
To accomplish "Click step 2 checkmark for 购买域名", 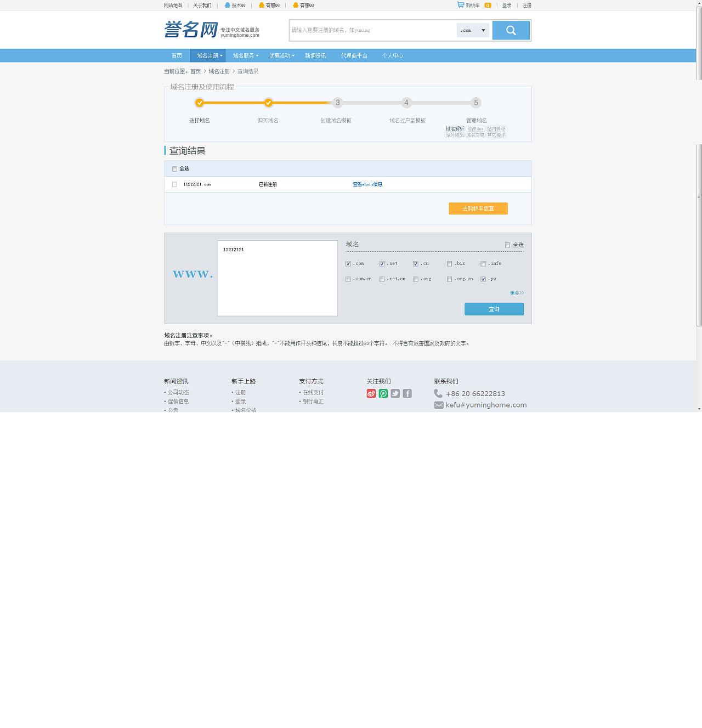I will pos(268,103).
